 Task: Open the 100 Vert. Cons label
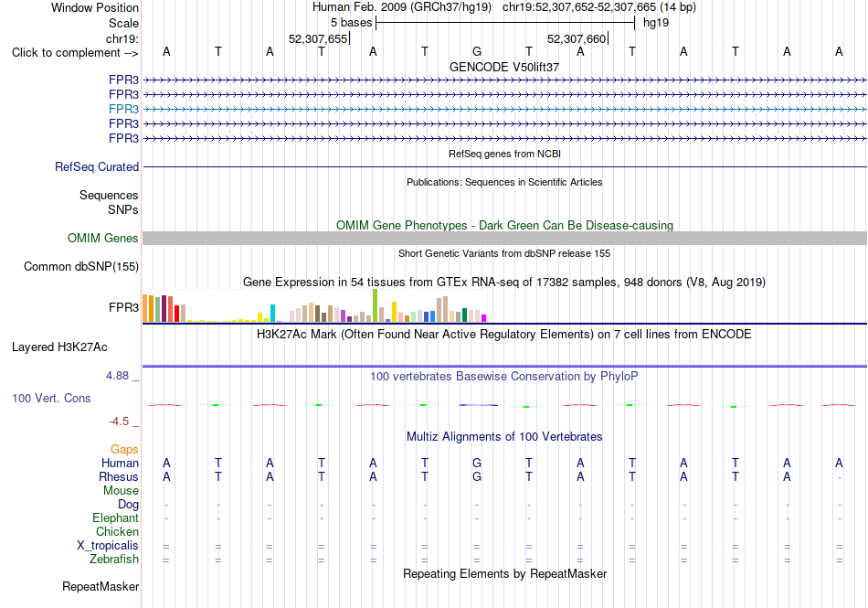(51, 398)
